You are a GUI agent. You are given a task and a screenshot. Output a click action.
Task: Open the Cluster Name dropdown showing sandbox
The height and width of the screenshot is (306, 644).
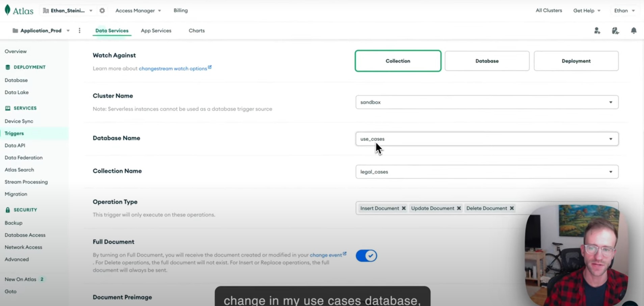tap(487, 102)
